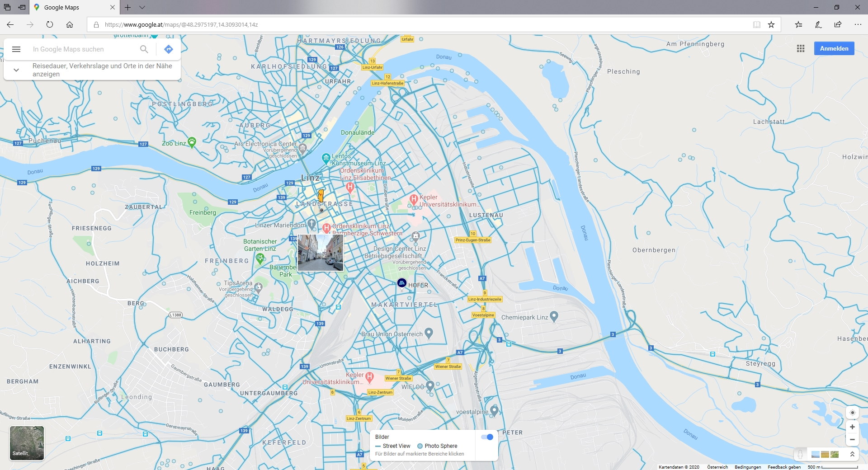Open directions with the blue arrow icon

[x=169, y=49]
